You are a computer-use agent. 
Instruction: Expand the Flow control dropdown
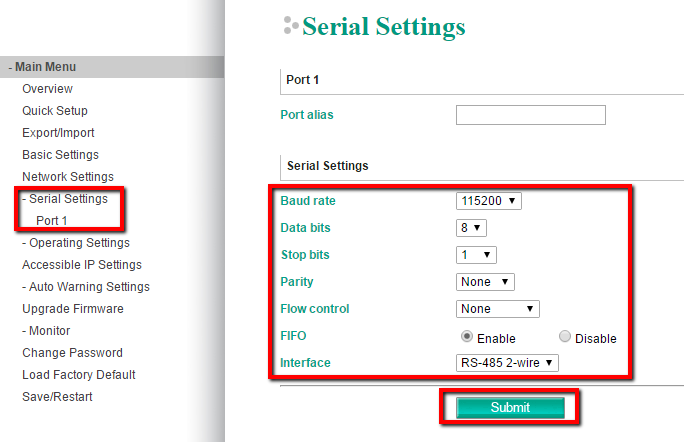[498, 309]
